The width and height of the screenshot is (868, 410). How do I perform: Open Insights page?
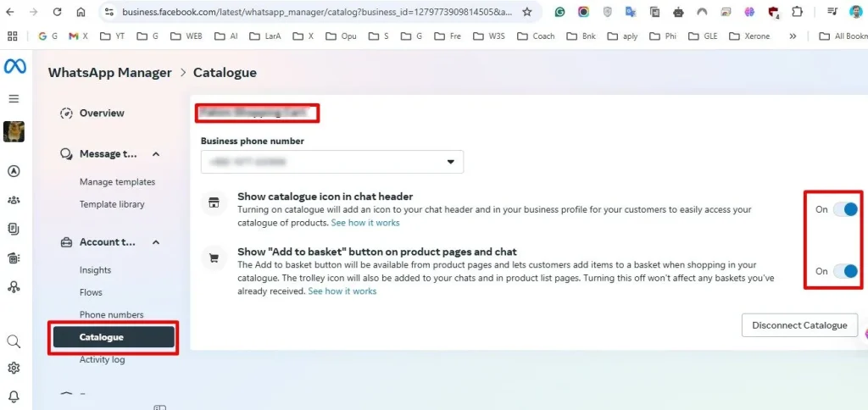point(95,270)
